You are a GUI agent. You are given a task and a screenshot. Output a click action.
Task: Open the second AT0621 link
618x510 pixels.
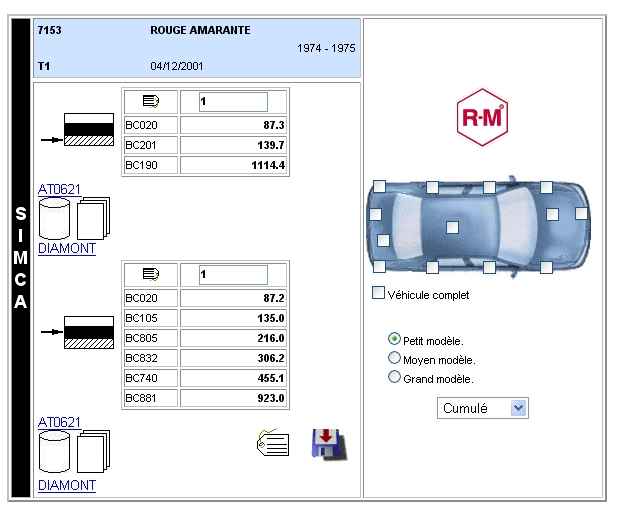[59, 423]
